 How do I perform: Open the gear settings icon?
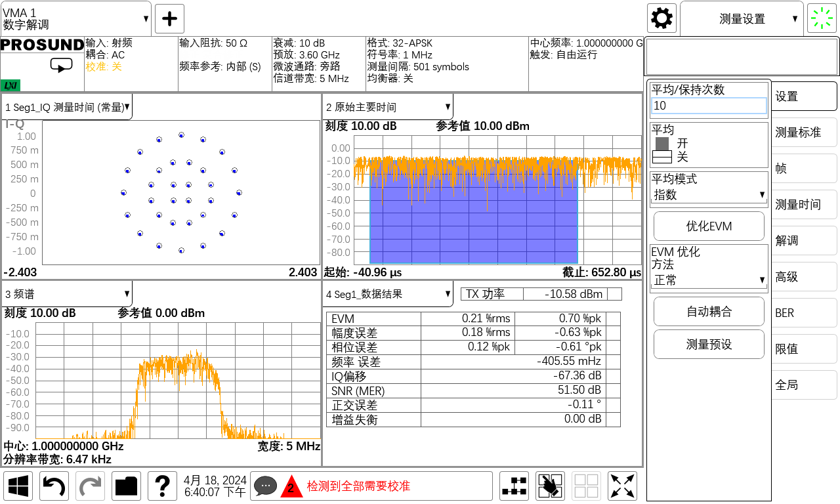click(661, 18)
